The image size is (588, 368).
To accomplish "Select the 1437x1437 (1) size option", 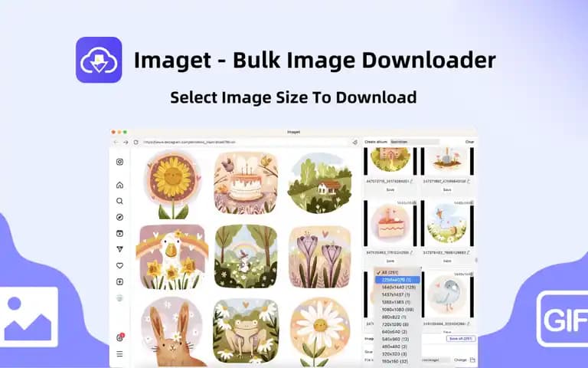I will pyautogui.click(x=397, y=294).
